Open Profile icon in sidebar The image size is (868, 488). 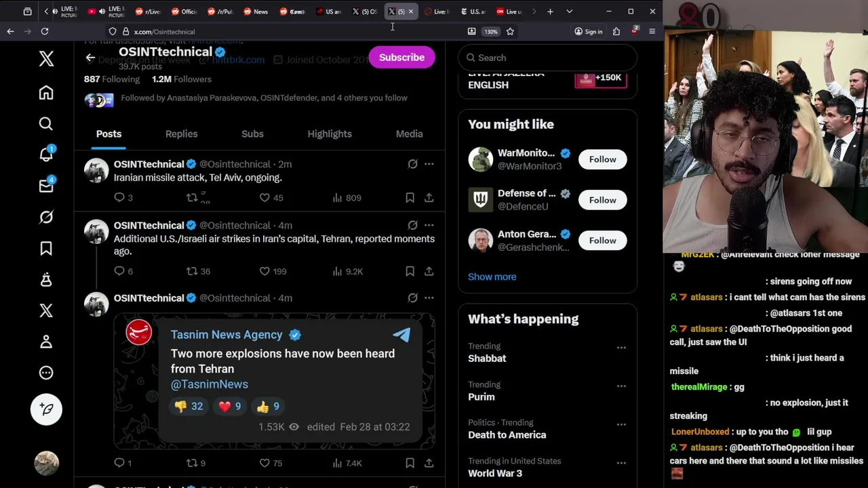[46, 342]
